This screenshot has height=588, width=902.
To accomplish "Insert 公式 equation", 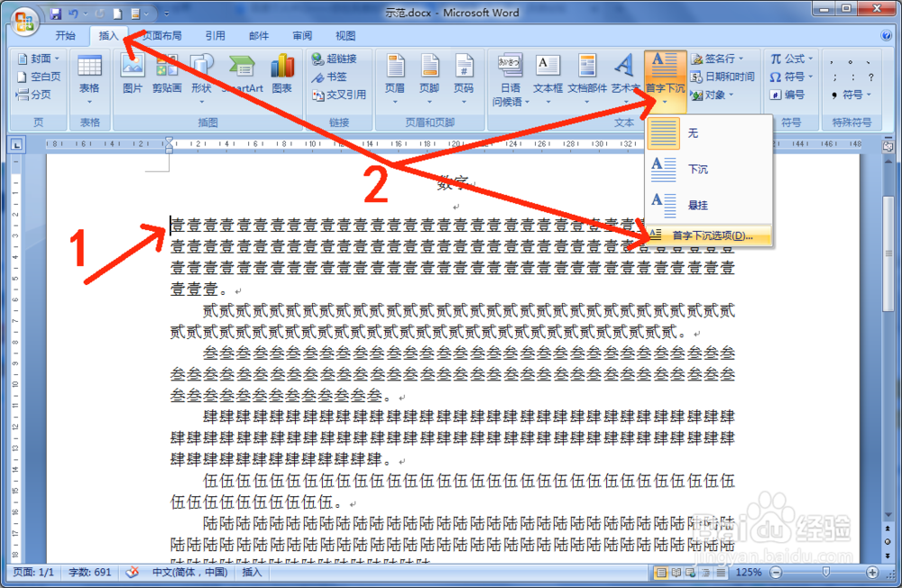I will (792, 59).
